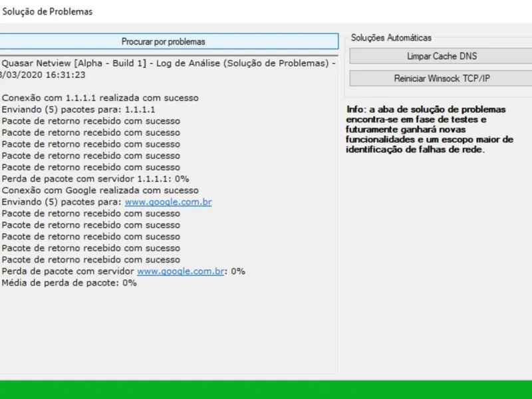Open www.google.com.br link in Enviando line
The height and width of the screenshot is (399, 532).
tap(168, 202)
